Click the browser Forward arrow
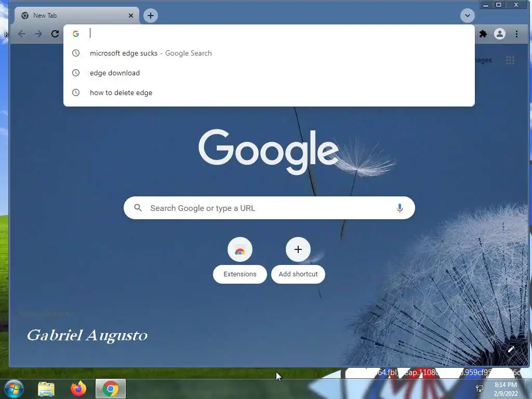This screenshot has height=399, width=532. 38,34
